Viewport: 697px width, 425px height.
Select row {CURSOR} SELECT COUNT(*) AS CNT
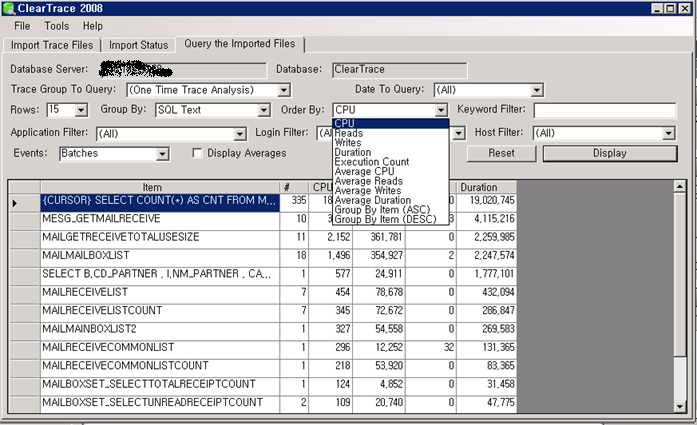click(x=160, y=203)
